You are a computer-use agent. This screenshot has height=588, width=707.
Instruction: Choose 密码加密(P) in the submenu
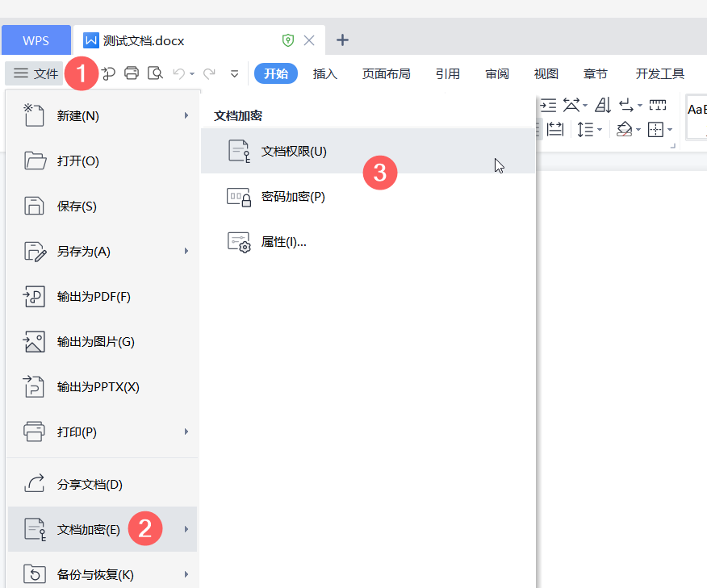[x=368, y=197]
